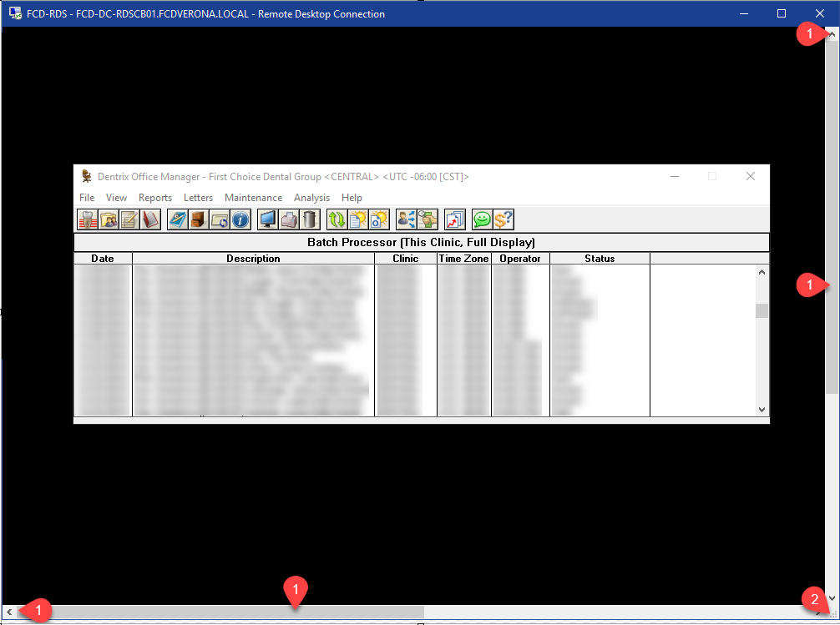Click the Outlook document with sun icon
This screenshot has width=840, height=625.
click(379, 219)
